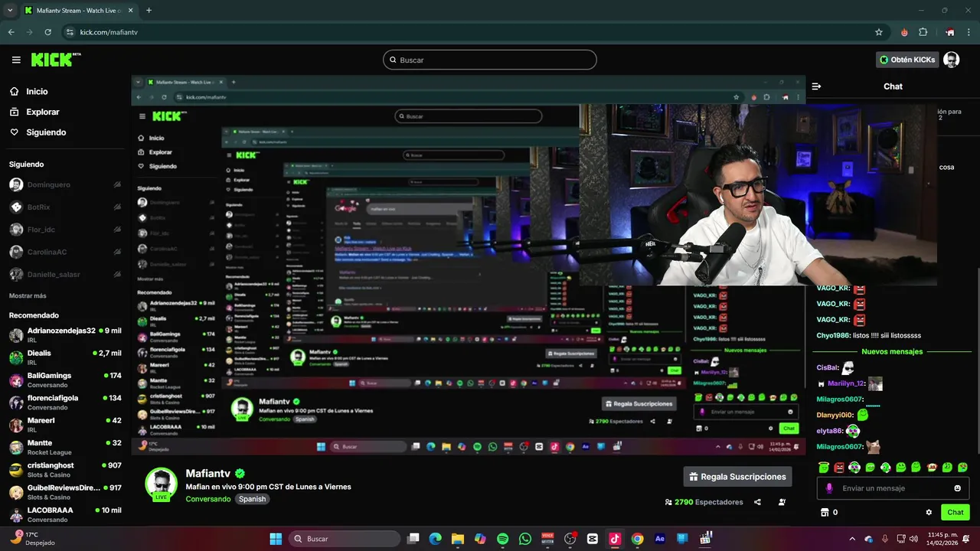The height and width of the screenshot is (551, 980).
Task: Click the Mafiantv LIVE avatar
Action: (x=161, y=484)
